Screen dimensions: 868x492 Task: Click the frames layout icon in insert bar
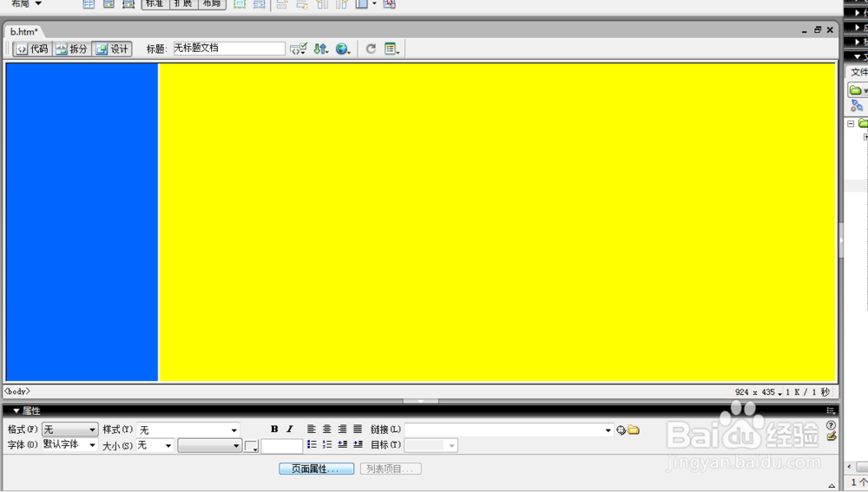pos(362,3)
